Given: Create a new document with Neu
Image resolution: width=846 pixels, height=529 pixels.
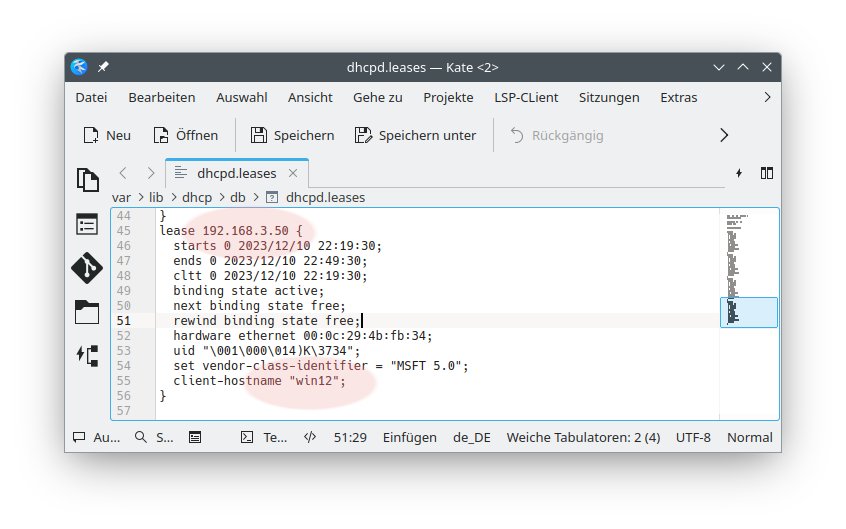Looking at the screenshot, I should (x=107, y=135).
